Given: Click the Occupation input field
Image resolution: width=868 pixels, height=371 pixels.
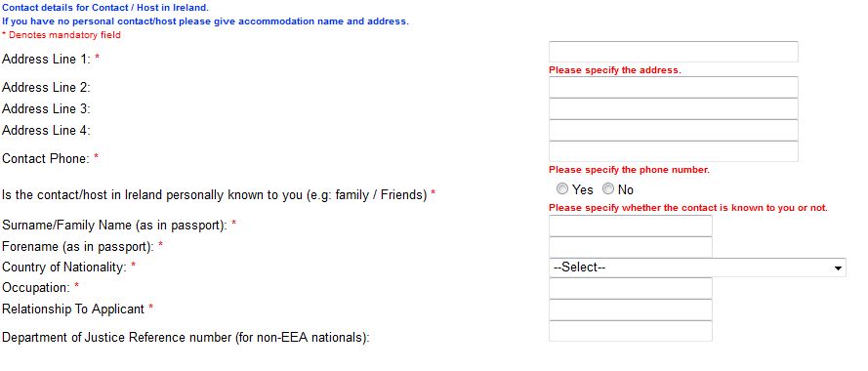Looking at the screenshot, I should [x=631, y=288].
